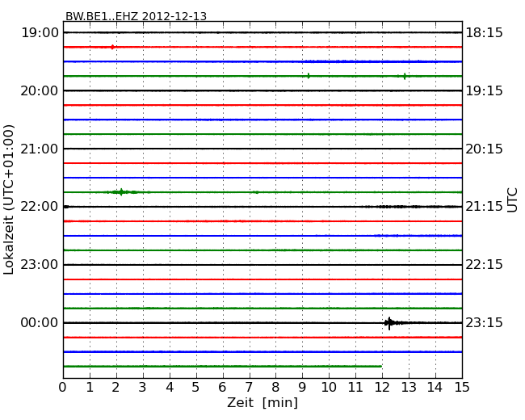Click the Lokalzeit (UTC+01:00) axis title

tap(9, 199)
